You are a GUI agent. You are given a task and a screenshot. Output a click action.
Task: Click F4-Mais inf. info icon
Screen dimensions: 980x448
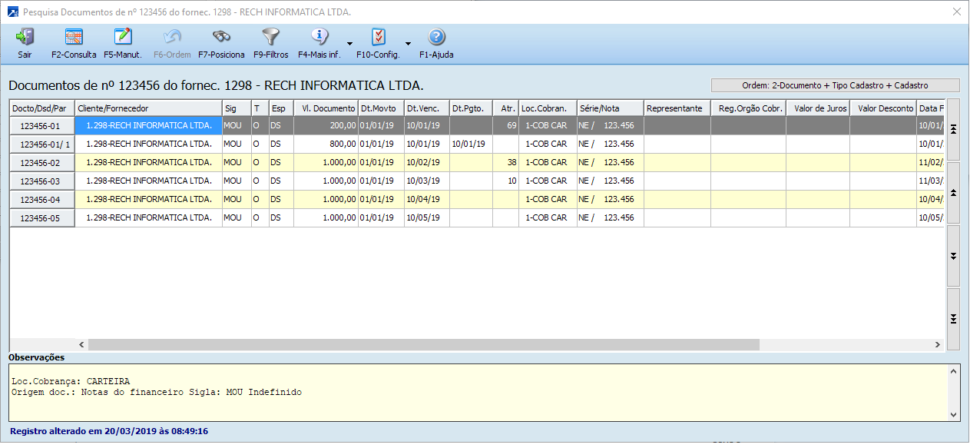(319, 37)
